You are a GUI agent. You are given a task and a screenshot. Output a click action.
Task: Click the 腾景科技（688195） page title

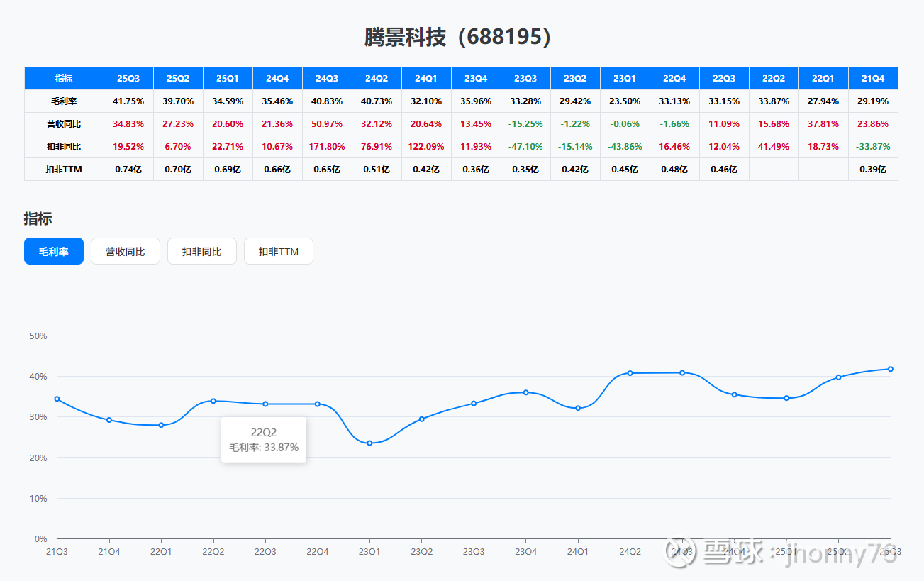click(458, 38)
